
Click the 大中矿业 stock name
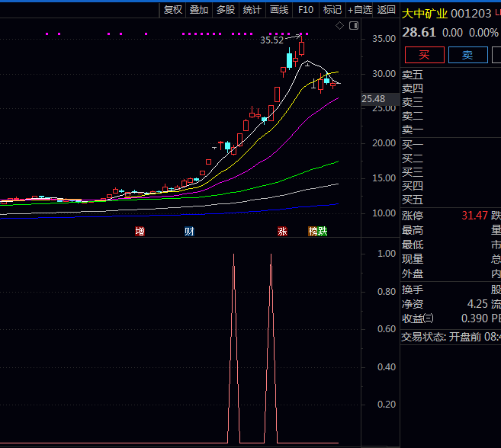425,14
